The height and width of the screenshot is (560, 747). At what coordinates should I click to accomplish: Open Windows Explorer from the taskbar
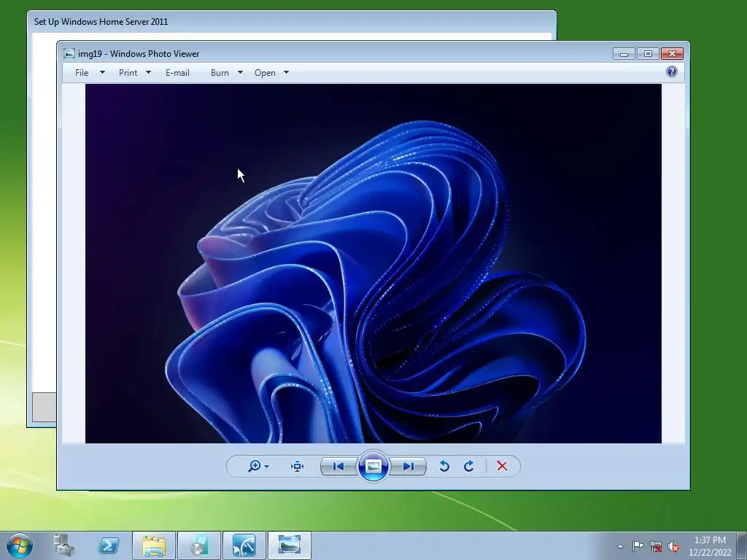[154, 545]
